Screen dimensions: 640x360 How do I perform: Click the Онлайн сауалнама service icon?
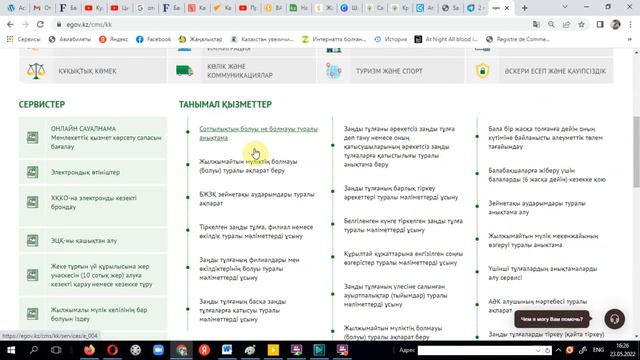point(33,138)
